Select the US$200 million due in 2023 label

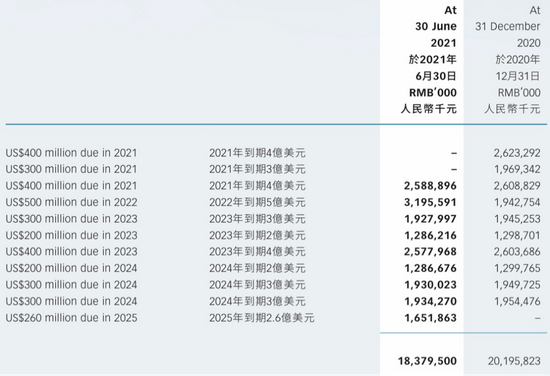pyautogui.click(x=71, y=235)
